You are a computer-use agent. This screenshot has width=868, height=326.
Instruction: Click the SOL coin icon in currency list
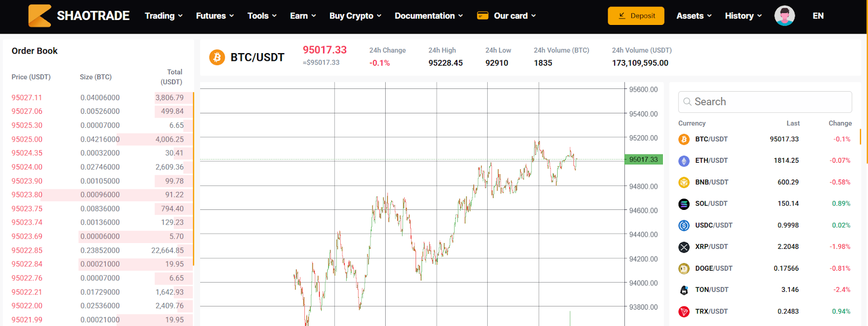(x=684, y=204)
